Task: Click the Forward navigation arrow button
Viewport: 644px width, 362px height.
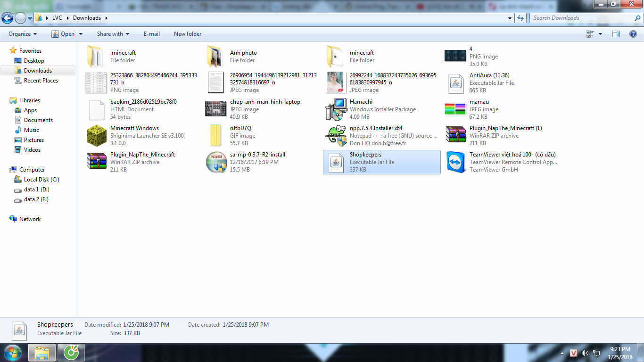Action: (x=20, y=18)
